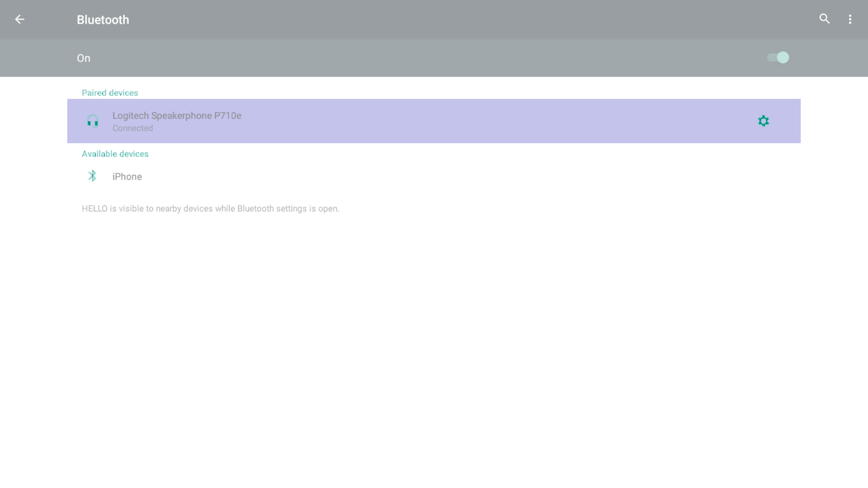Click the Bluetooth page title
The width and height of the screenshot is (868, 488).
(103, 20)
